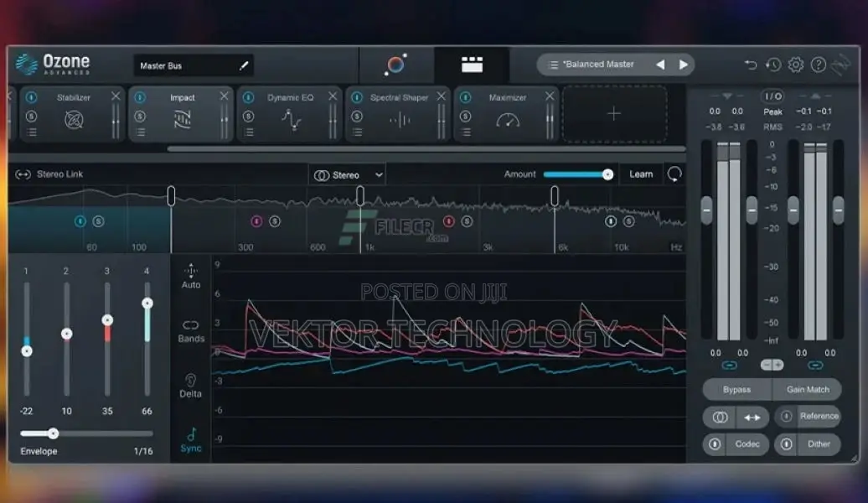The image size is (868, 503).
Task: Open Spectral Shaper module presets list
Action: click(357, 132)
